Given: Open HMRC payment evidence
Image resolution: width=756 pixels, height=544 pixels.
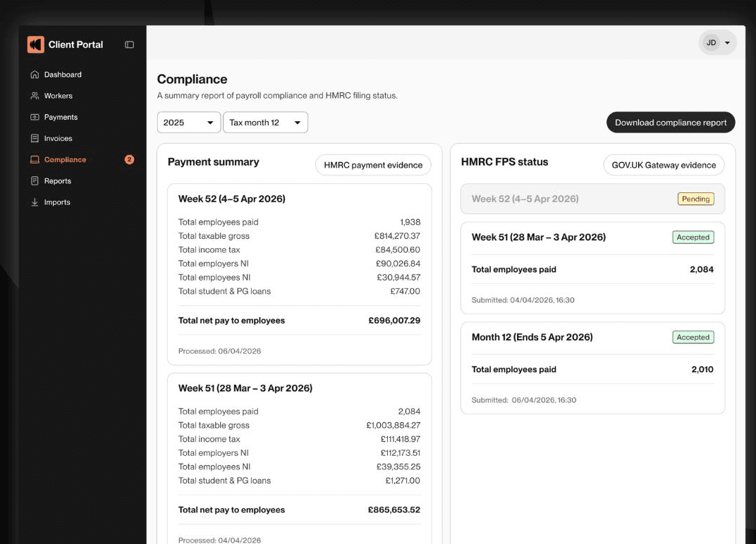Looking at the screenshot, I should (x=373, y=165).
